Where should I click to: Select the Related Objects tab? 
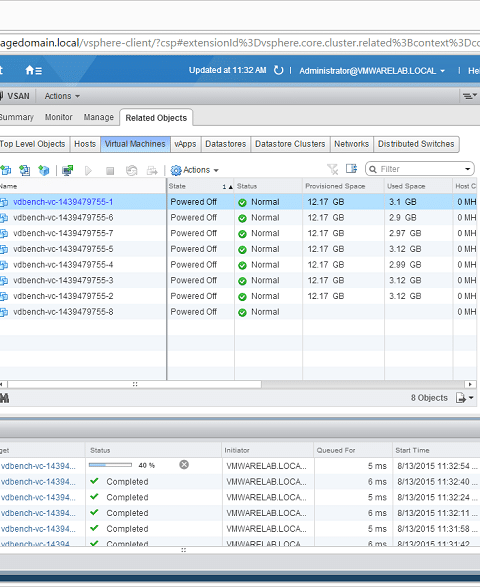(156, 118)
